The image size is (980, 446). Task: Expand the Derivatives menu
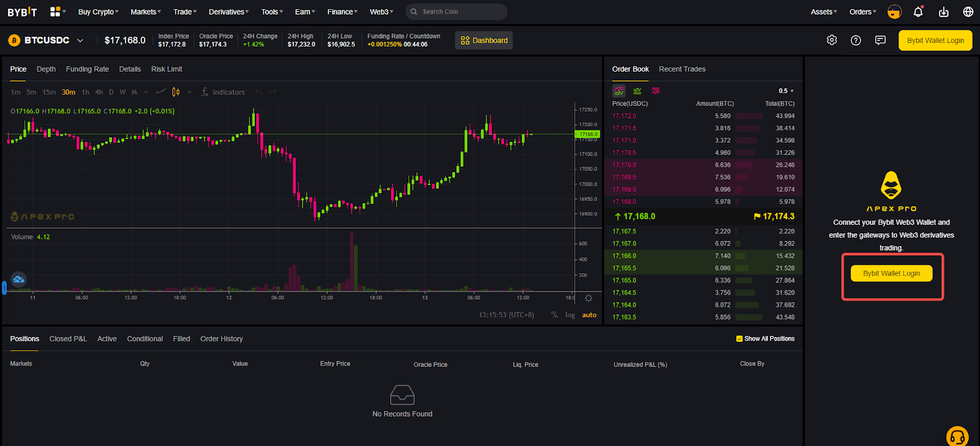click(x=228, y=12)
